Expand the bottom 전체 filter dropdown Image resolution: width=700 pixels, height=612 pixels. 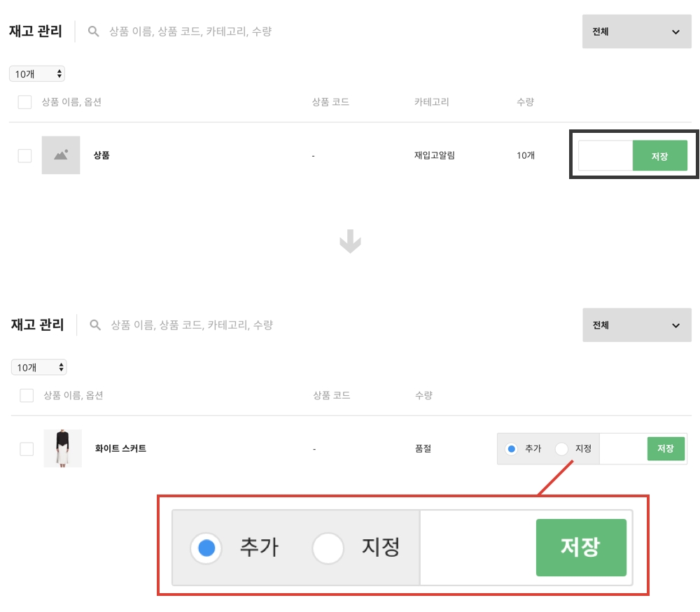point(636,325)
